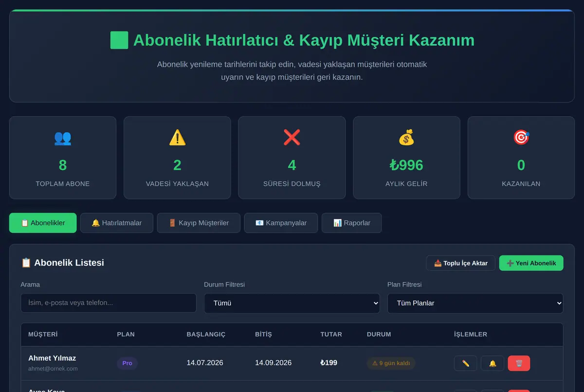Delete Ahmet Yılmaz with the trash icon
584x392 pixels.
coord(519,363)
